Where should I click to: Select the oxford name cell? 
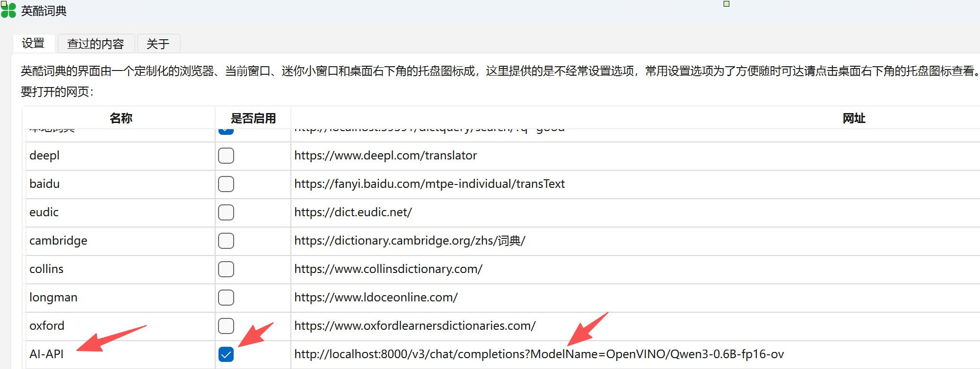[x=121, y=326]
